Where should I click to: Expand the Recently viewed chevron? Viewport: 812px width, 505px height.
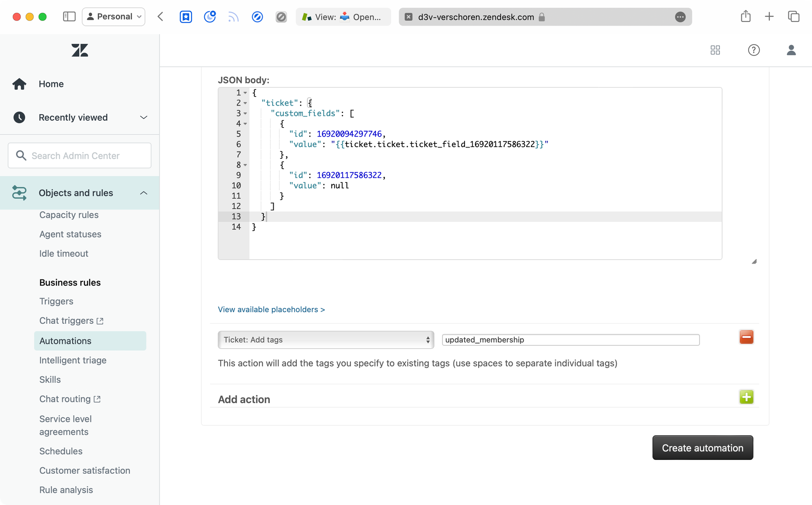[143, 117]
